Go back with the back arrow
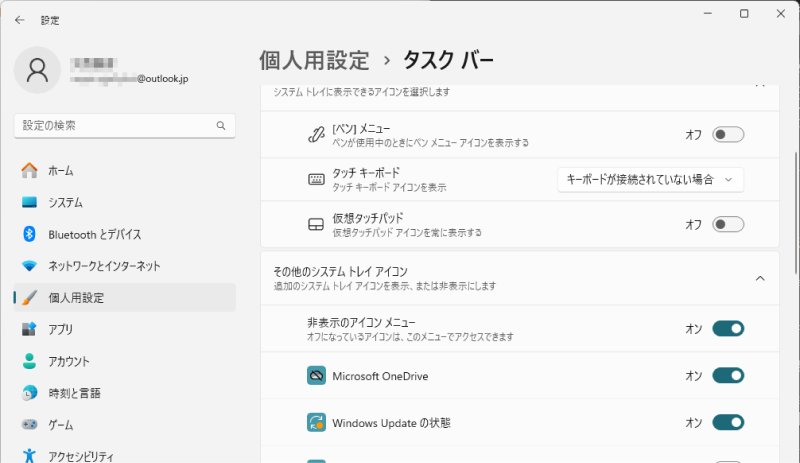The height and width of the screenshot is (463, 800). coord(19,20)
